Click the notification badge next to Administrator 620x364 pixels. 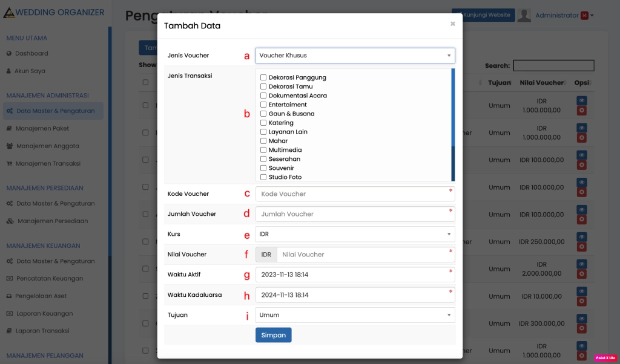point(584,15)
